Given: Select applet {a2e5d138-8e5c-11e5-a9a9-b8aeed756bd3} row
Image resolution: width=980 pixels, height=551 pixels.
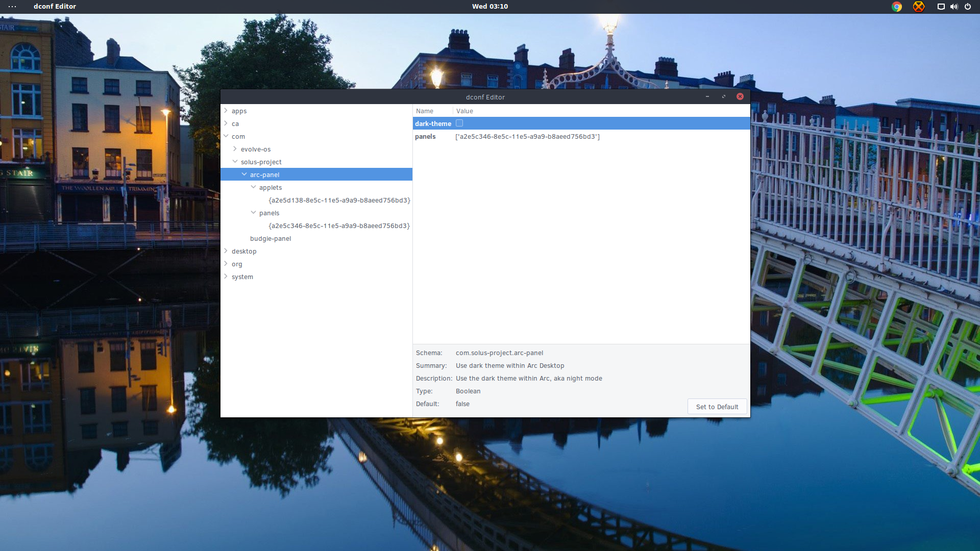Looking at the screenshot, I should (x=316, y=200).
